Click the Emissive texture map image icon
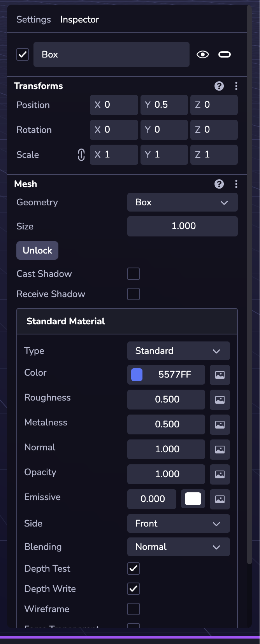The height and width of the screenshot is (644, 260). click(220, 499)
